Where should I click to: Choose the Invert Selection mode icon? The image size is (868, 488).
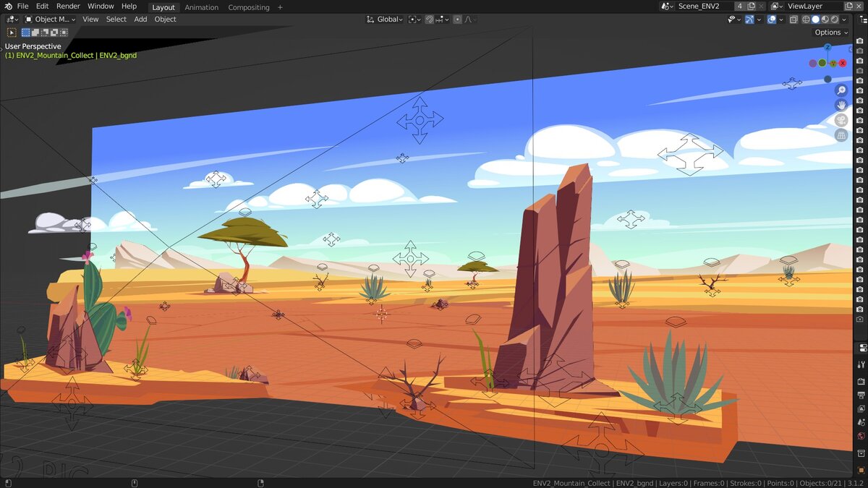(54, 33)
